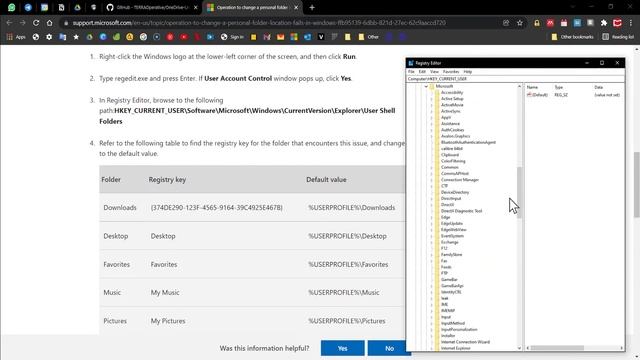Select the Clipboard registry key

[x=450, y=155]
